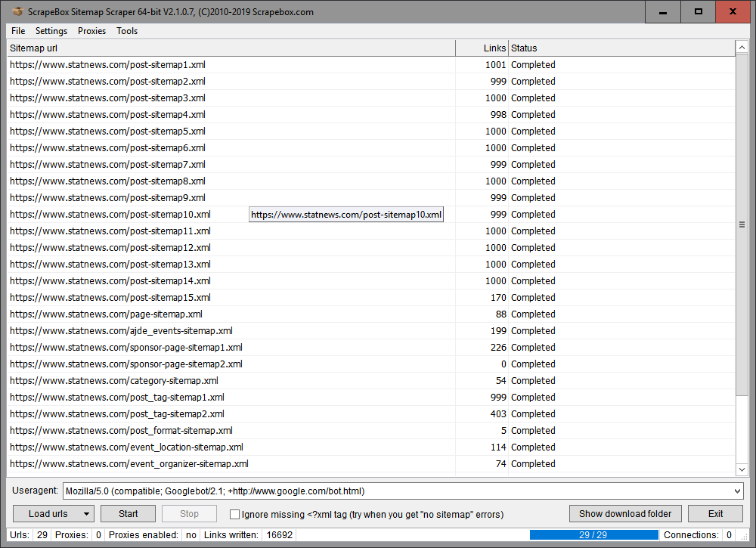756x548 pixels.
Task: Select the post_format-sitemap.xml row
Action: [x=371, y=431]
